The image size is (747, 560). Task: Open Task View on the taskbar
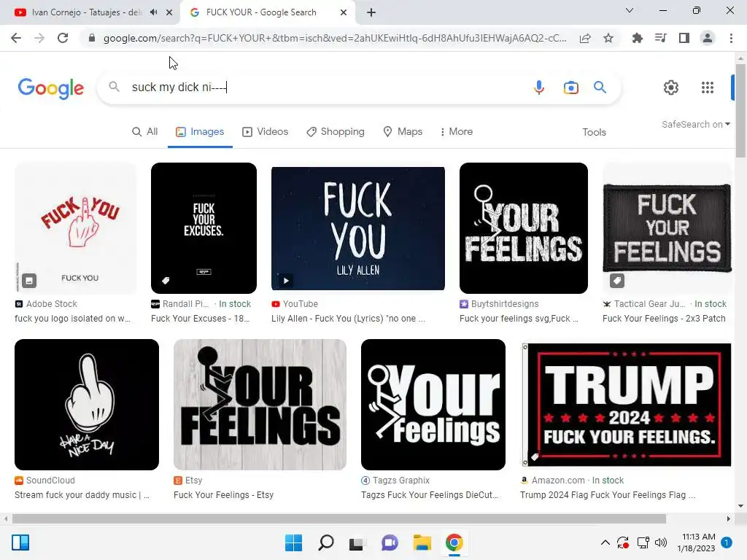tap(356, 542)
